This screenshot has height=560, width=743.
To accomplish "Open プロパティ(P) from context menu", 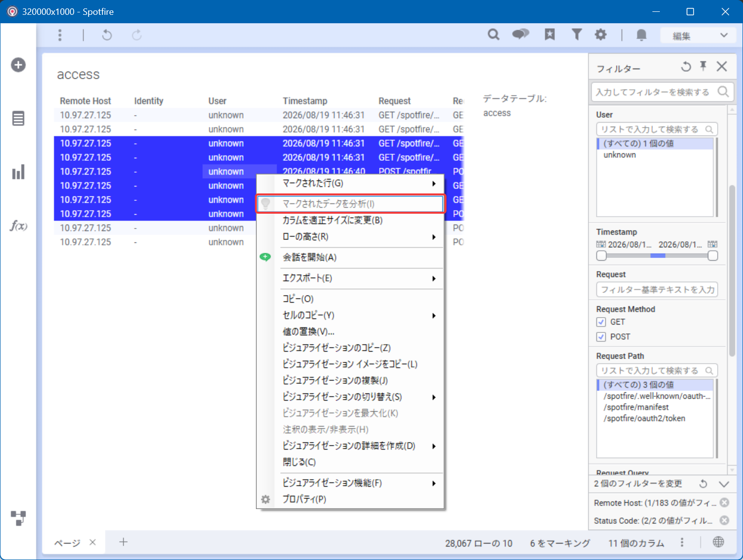I will point(349,499).
